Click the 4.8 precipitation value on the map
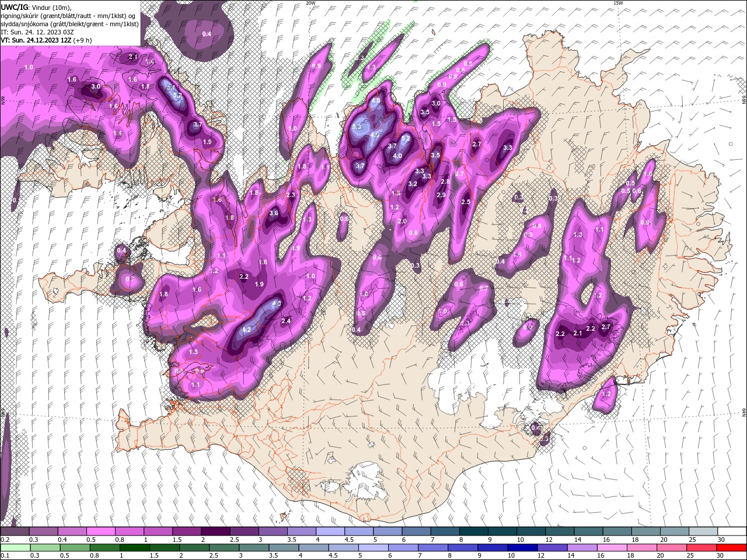 (x=376, y=100)
